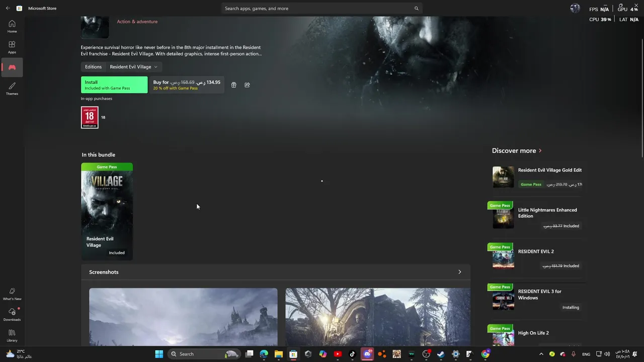
Task: Click the ENG language indicator
Action: [x=586, y=354]
